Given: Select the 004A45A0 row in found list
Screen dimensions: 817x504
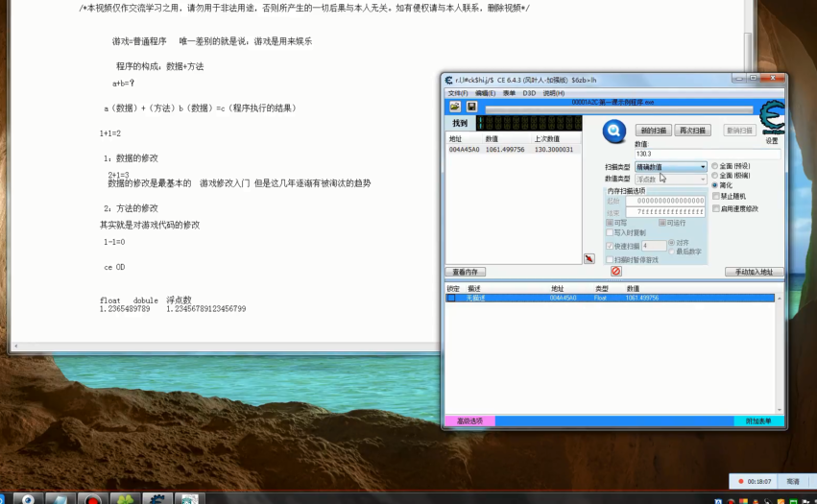Looking at the screenshot, I should [509, 150].
